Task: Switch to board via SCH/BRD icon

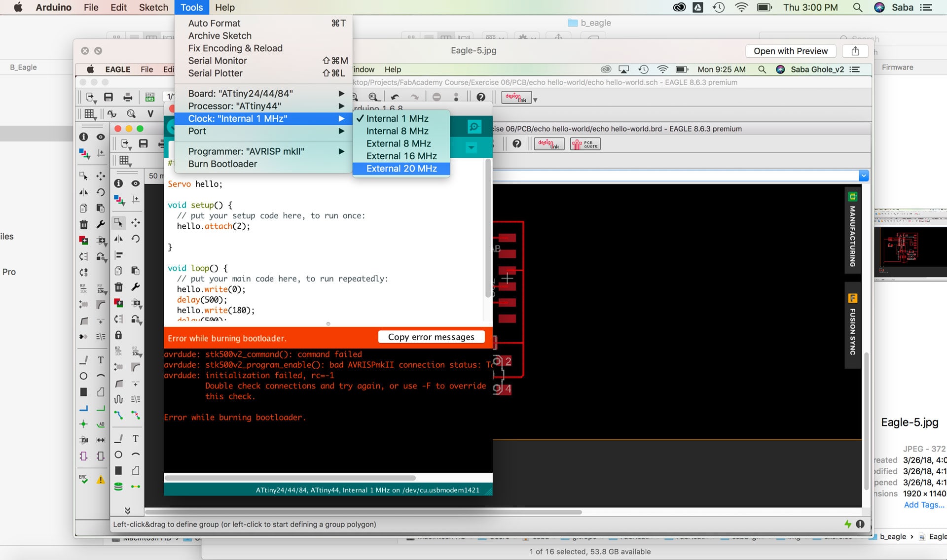Action: pos(150,97)
